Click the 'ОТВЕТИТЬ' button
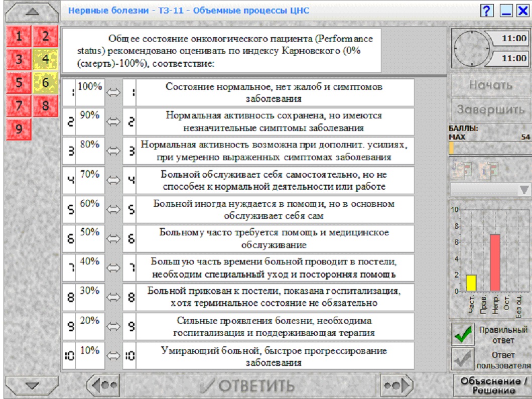Viewport: 532px width, 399px height. 250,385
